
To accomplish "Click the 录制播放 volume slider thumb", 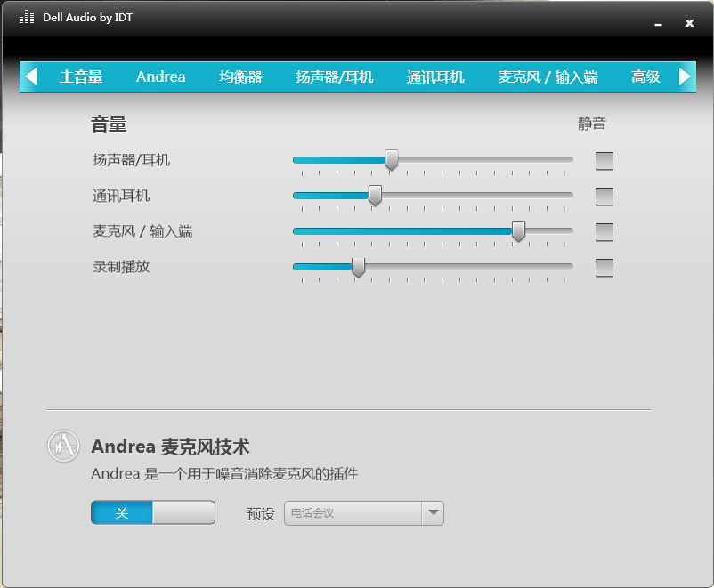I will pyautogui.click(x=358, y=267).
